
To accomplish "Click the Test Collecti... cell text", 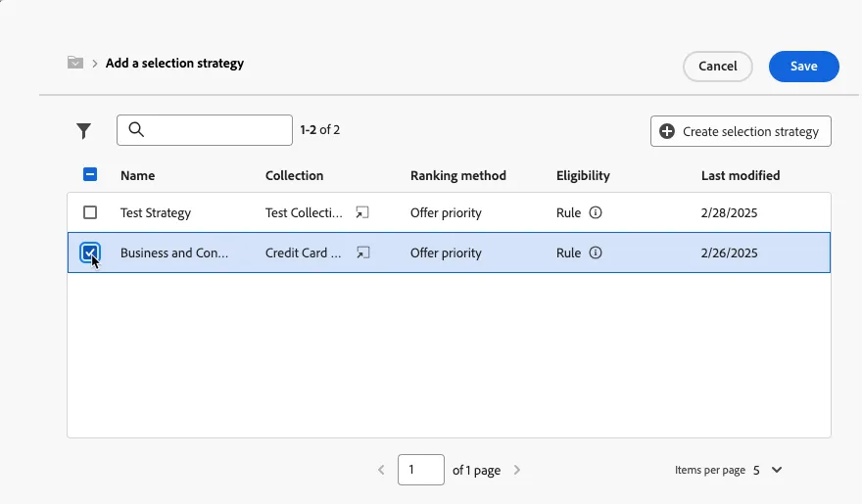I will [304, 212].
